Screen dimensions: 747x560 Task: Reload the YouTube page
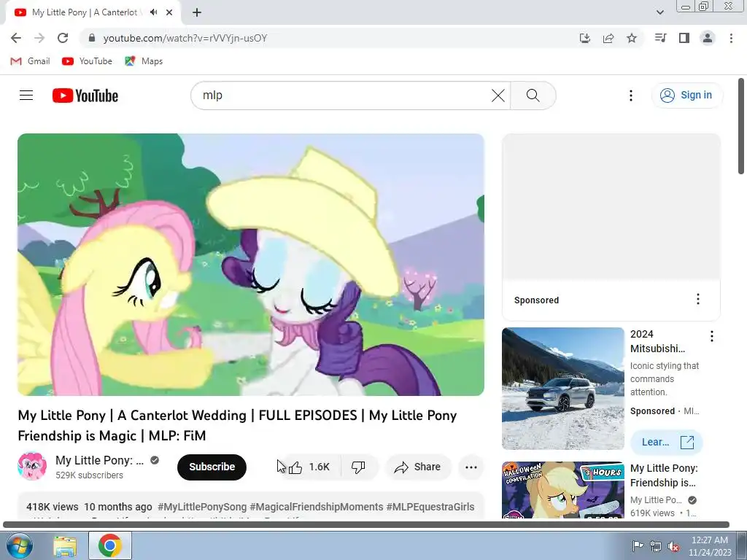click(63, 38)
